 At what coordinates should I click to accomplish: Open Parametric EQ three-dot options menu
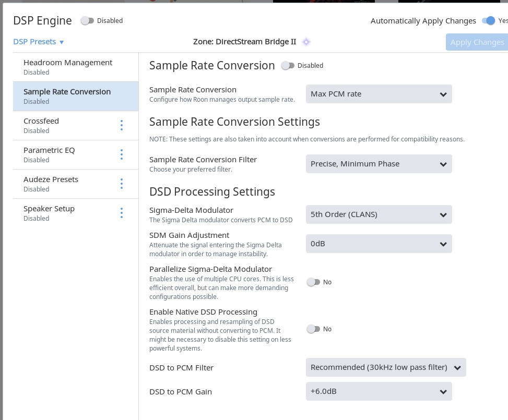(x=122, y=154)
